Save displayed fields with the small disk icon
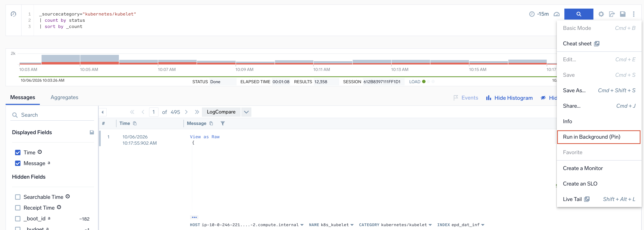This screenshot has height=230, width=644. pyautogui.click(x=92, y=132)
